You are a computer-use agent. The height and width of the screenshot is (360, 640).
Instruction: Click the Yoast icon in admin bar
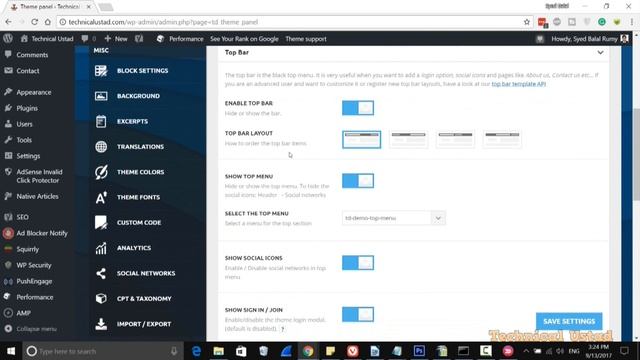pyautogui.click(x=139, y=38)
